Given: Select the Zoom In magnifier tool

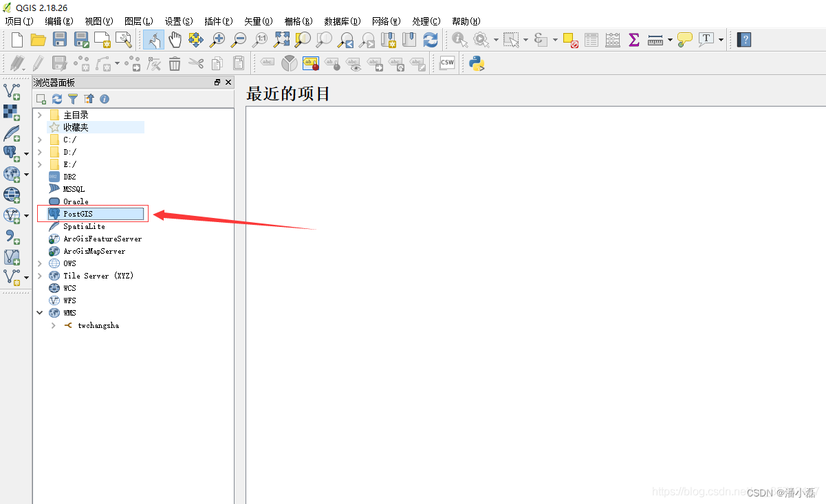Looking at the screenshot, I should pyautogui.click(x=217, y=40).
